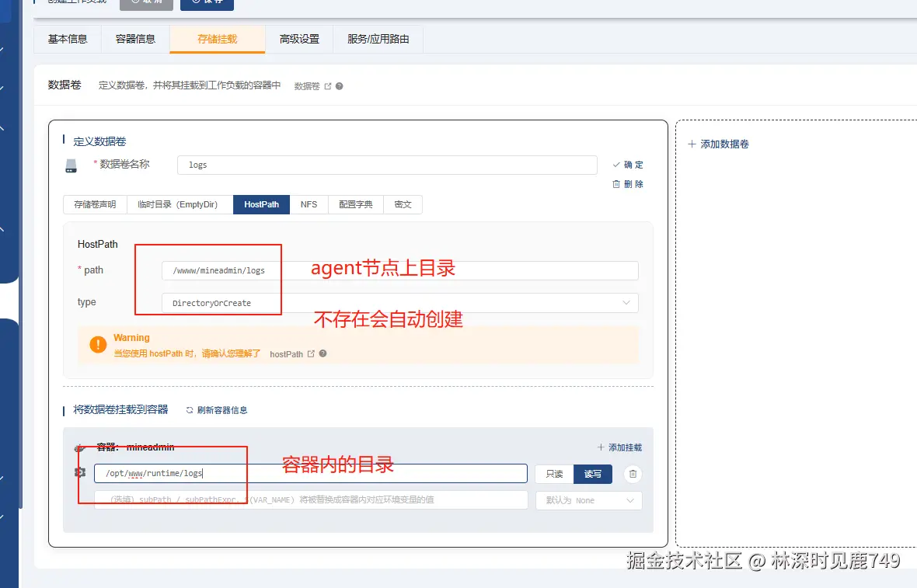Delete the volume with 删除

(628, 184)
